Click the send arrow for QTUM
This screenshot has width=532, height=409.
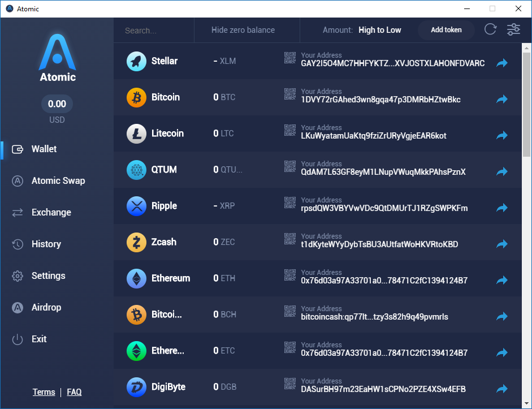(502, 171)
